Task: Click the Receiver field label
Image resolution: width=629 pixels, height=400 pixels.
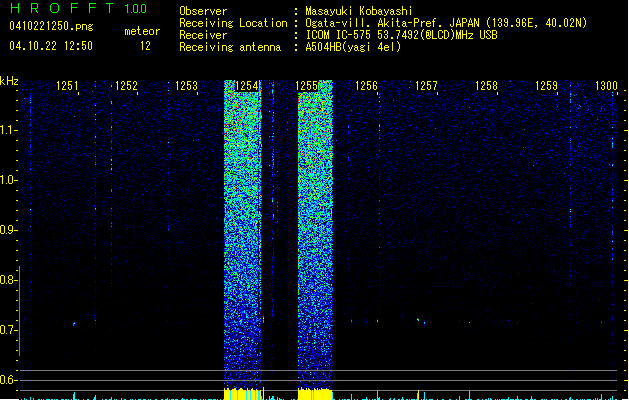Action: click(x=203, y=35)
